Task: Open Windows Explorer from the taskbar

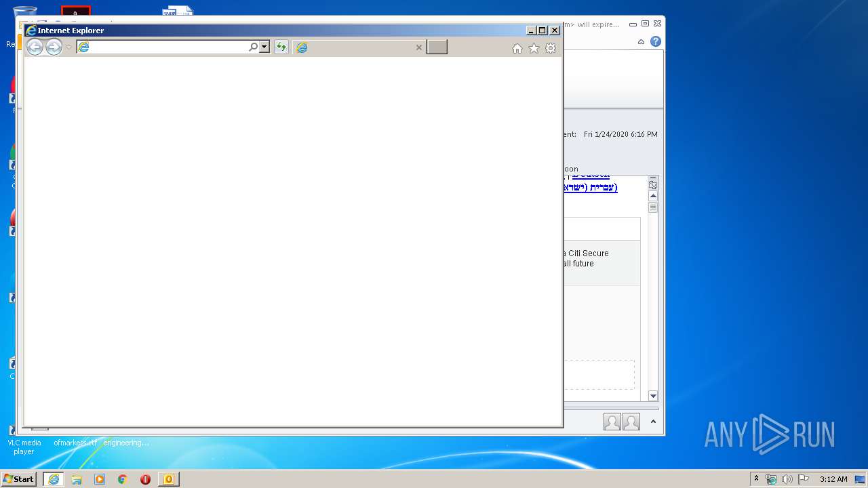Action: pos(77,479)
